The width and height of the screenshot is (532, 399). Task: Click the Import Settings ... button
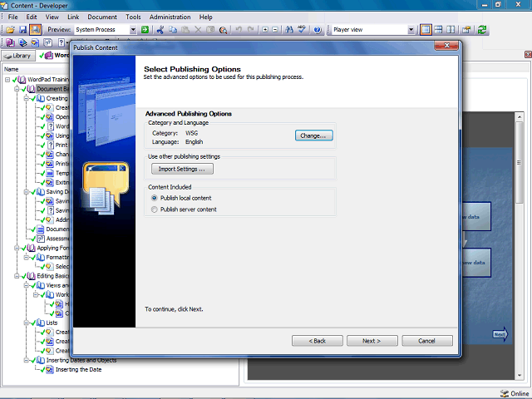[182, 169]
